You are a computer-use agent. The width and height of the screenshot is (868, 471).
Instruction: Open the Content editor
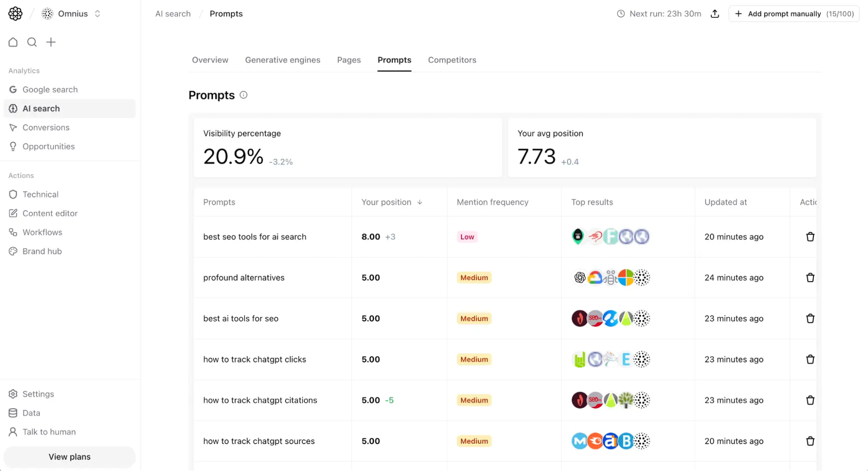[x=50, y=213]
